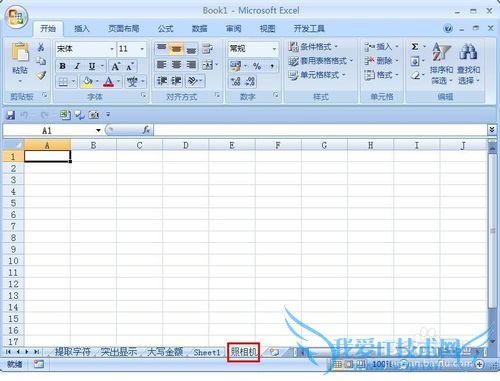Increase font size with large A

click(116, 66)
